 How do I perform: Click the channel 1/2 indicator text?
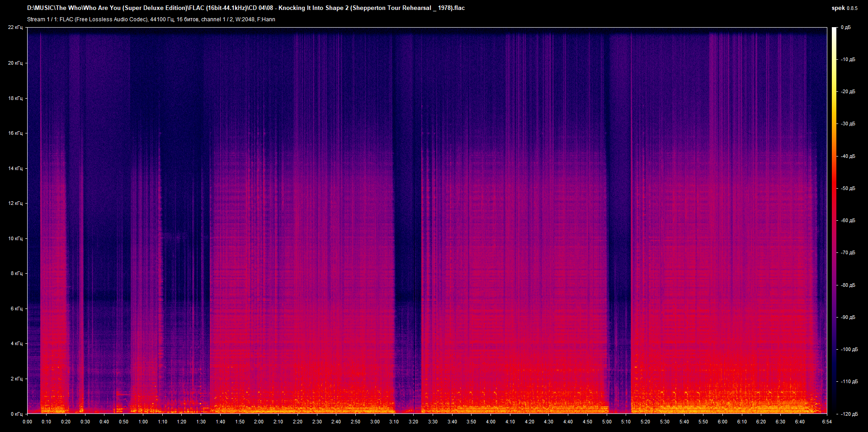tap(217, 19)
